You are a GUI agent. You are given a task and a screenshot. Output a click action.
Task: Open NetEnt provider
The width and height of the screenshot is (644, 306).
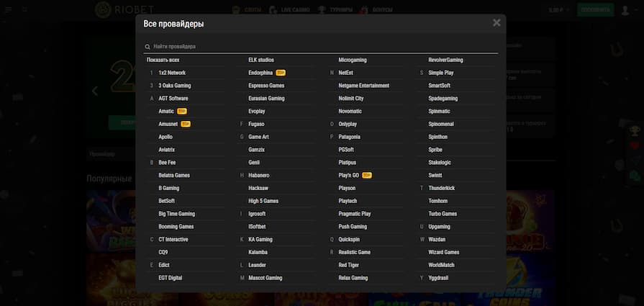pyautogui.click(x=346, y=73)
